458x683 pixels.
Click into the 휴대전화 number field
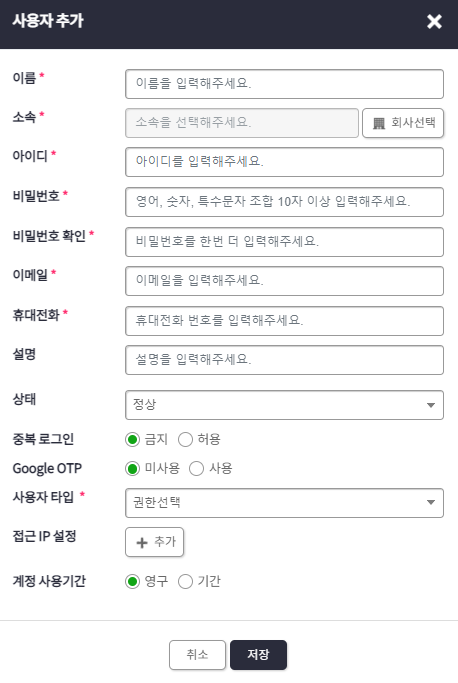[284, 321]
